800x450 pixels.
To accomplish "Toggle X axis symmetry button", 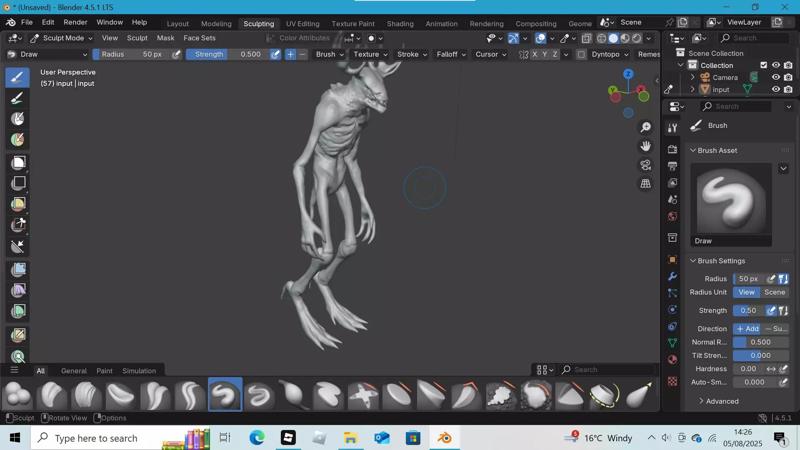I will click(x=535, y=54).
